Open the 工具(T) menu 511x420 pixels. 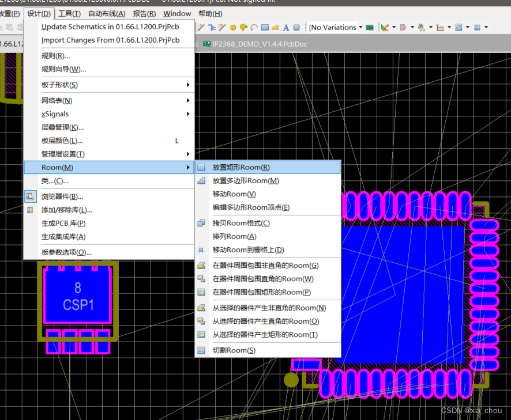tap(69, 14)
